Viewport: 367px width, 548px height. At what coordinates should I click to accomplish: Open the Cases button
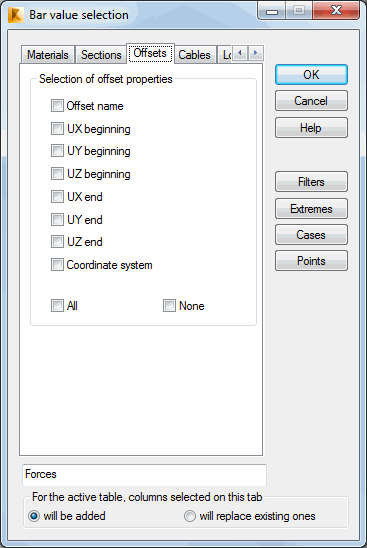(311, 235)
